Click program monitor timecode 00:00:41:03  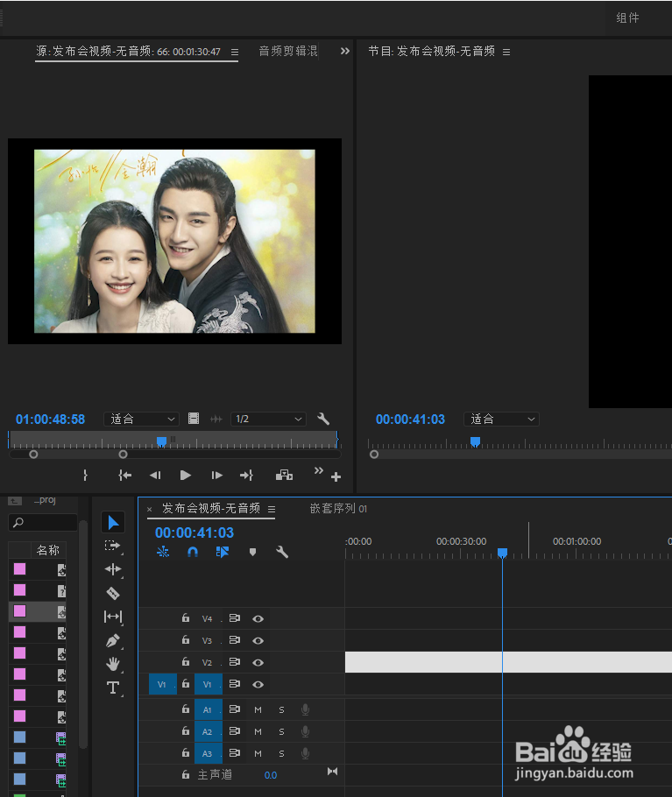tap(410, 420)
